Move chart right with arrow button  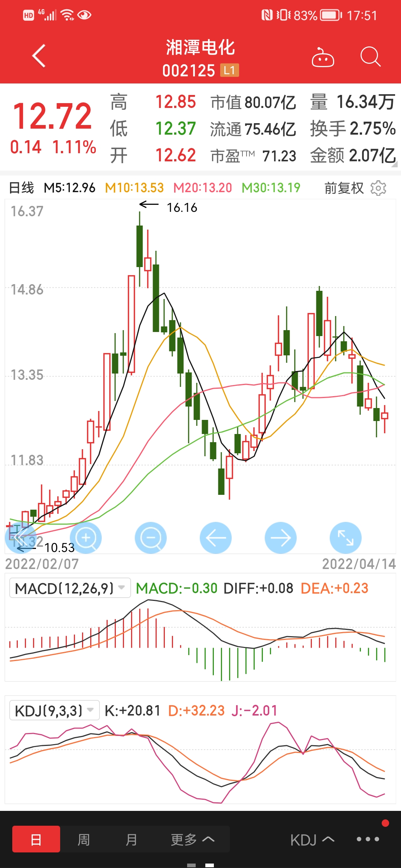[281, 538]
